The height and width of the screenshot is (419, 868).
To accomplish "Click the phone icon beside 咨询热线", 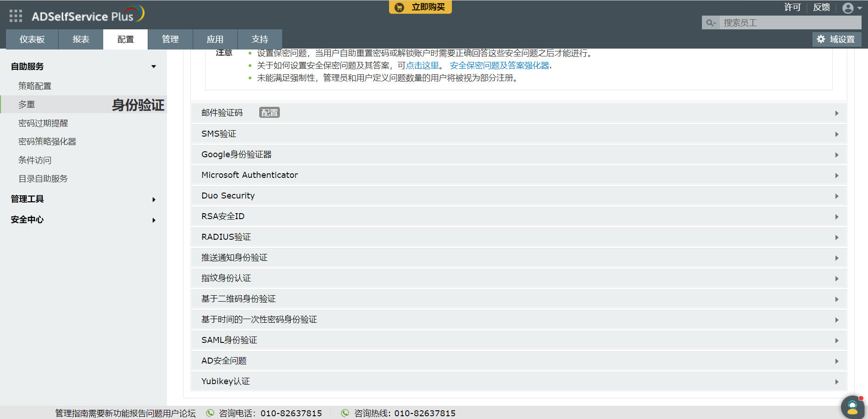I will (x=345, y=413).
